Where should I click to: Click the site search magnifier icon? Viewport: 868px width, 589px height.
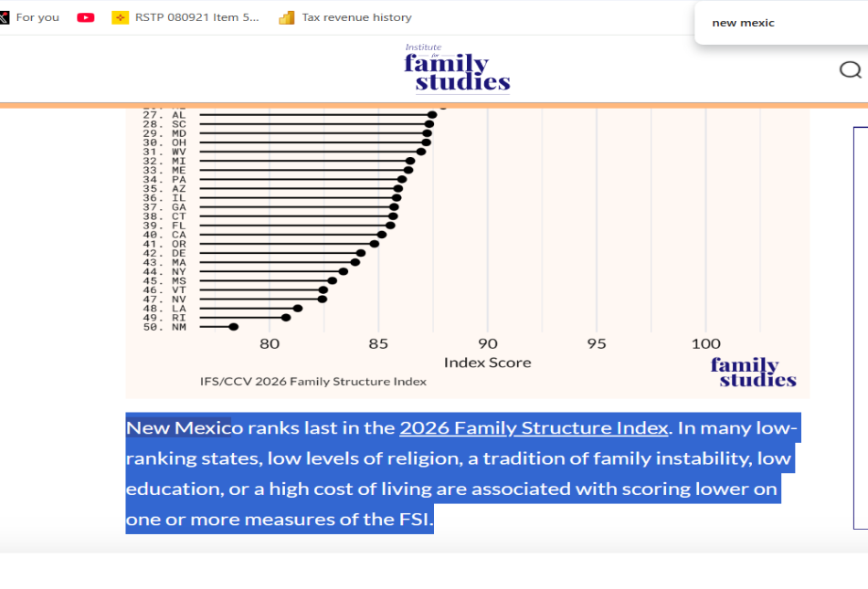[850, 70]
